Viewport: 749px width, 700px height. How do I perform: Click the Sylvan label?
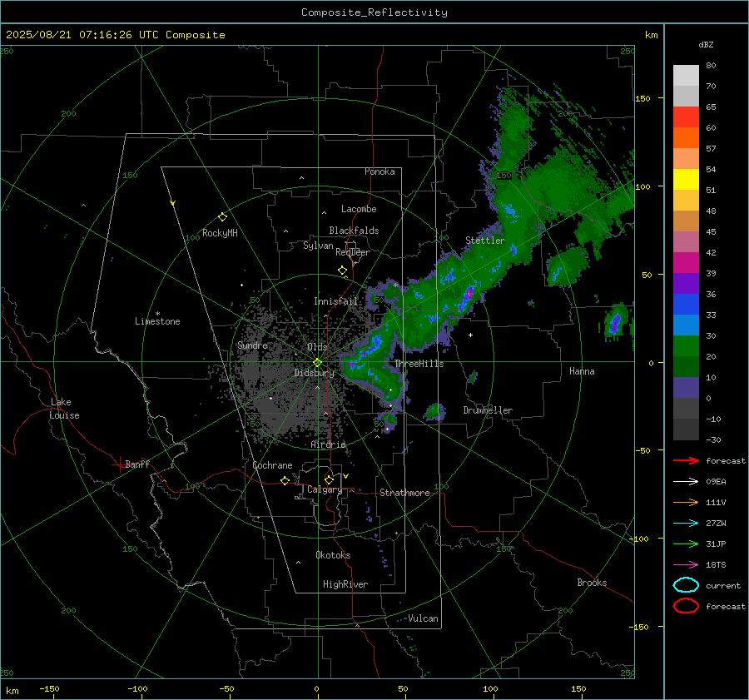318,246
